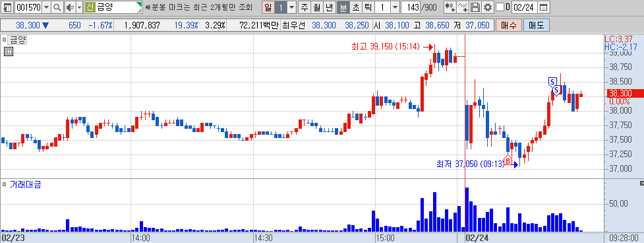Switch to the weekly 주 tab
Viewport: 644px width, 243px height.
click(305, 7)
